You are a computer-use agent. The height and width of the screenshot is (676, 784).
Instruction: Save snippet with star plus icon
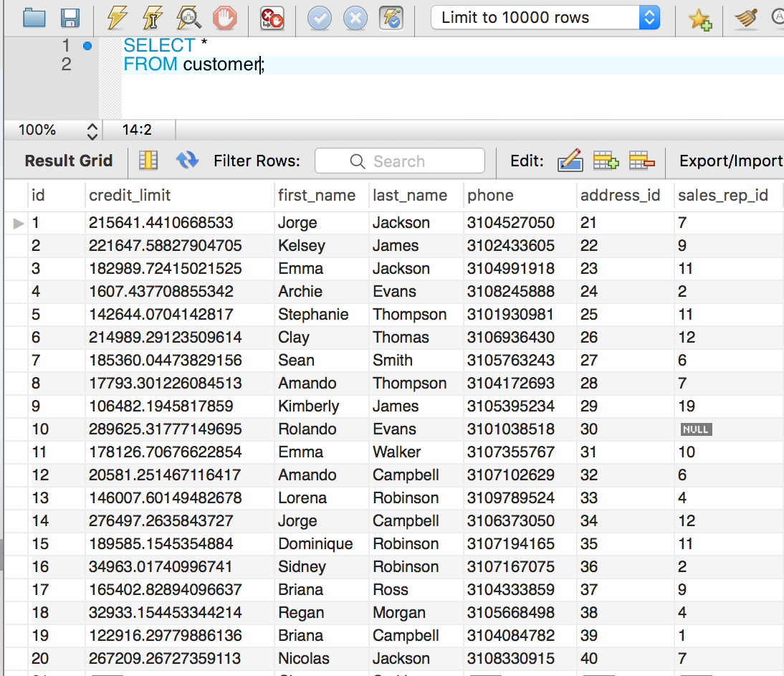pyautogui.click(x=699, y=19)
